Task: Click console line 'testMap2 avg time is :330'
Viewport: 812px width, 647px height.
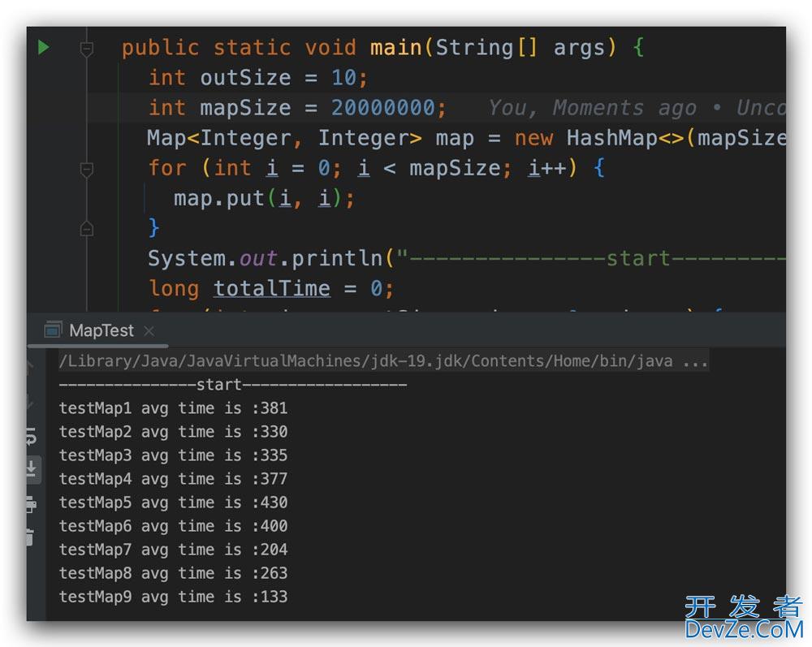Action: click(x=173, y=432)
